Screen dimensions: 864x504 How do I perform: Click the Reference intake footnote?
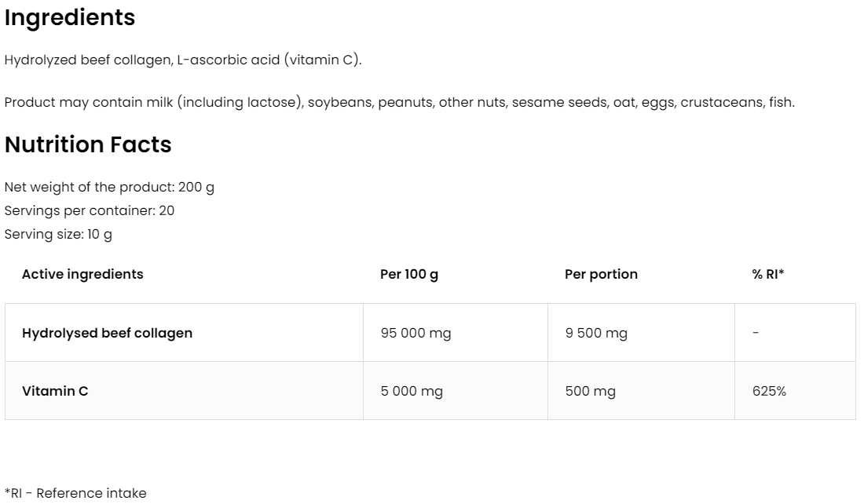click(75, 493)
